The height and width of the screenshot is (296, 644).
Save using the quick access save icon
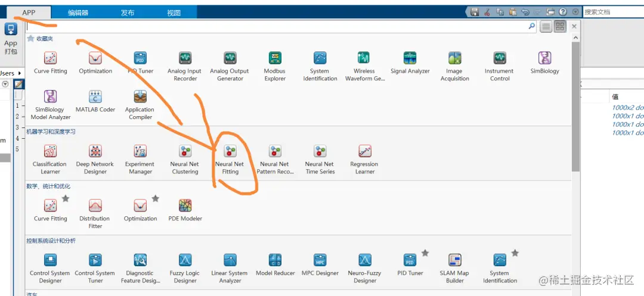click(475, 13)
